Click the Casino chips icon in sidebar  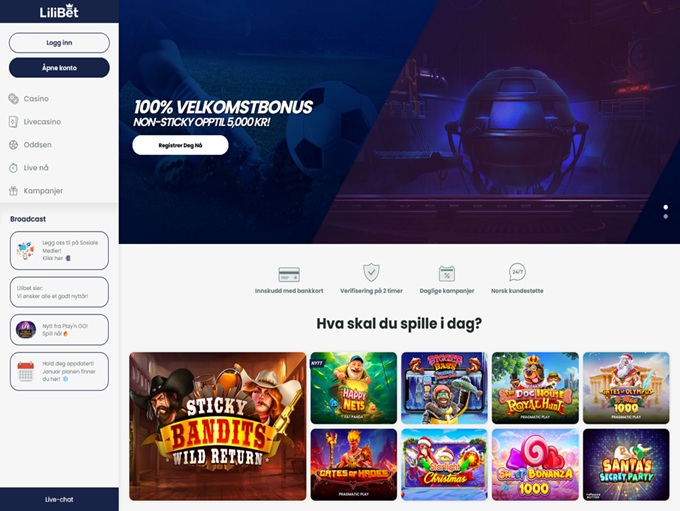click(x=13, y=99)
